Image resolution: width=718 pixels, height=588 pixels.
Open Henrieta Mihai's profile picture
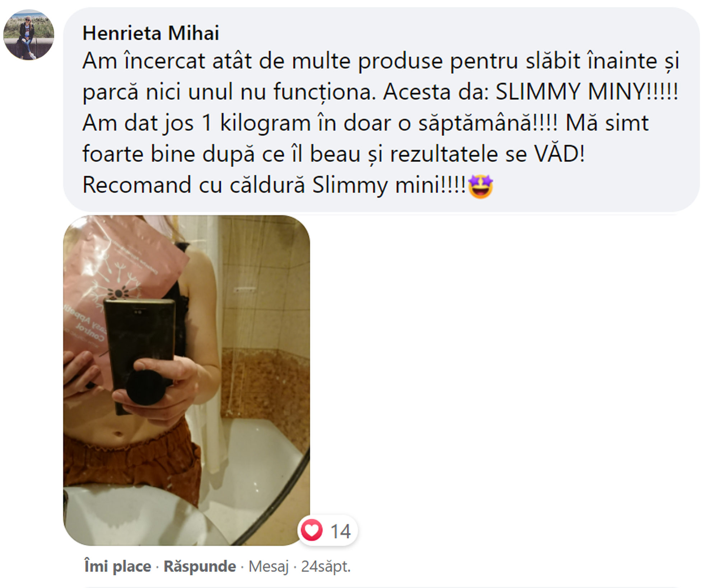(x=29, y=35)
